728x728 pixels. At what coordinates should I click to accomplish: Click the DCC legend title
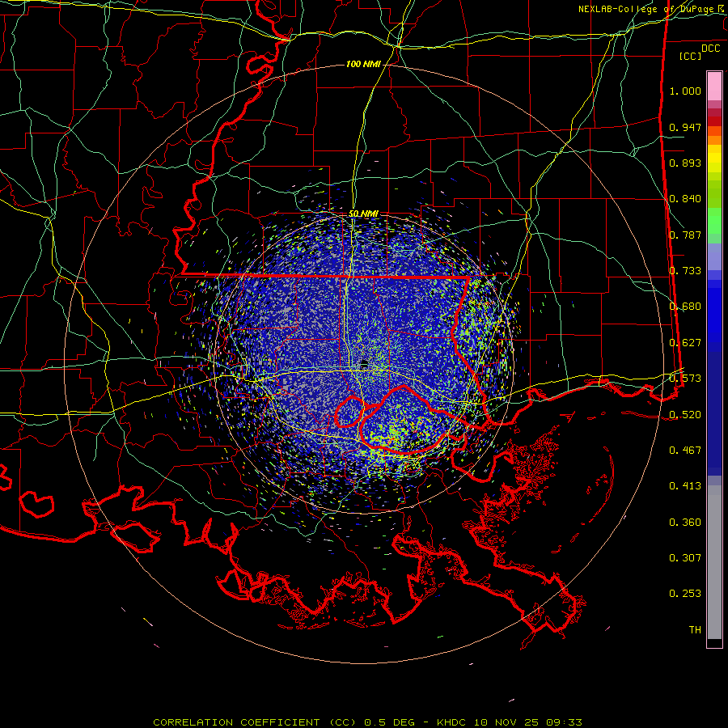[x=711, y=49]
